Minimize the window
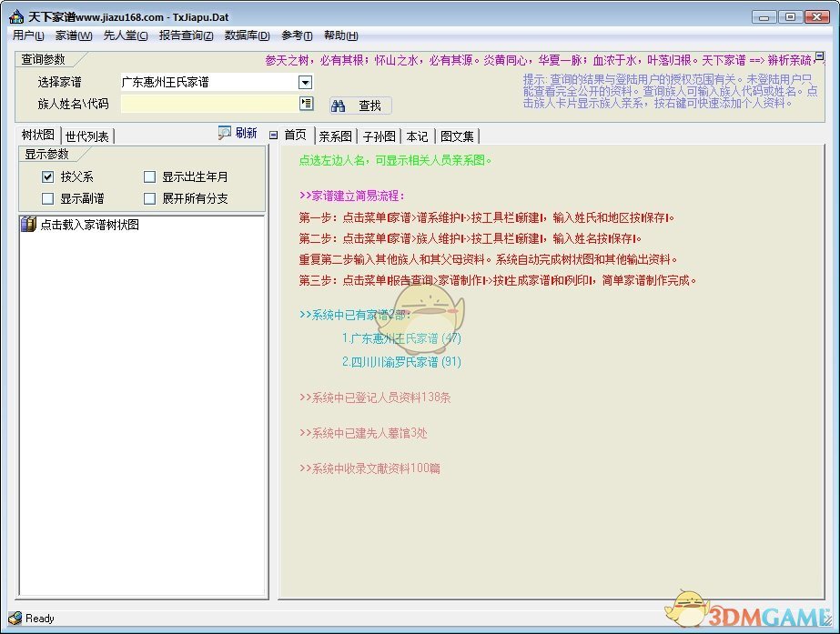 click(x=764, y=17)
